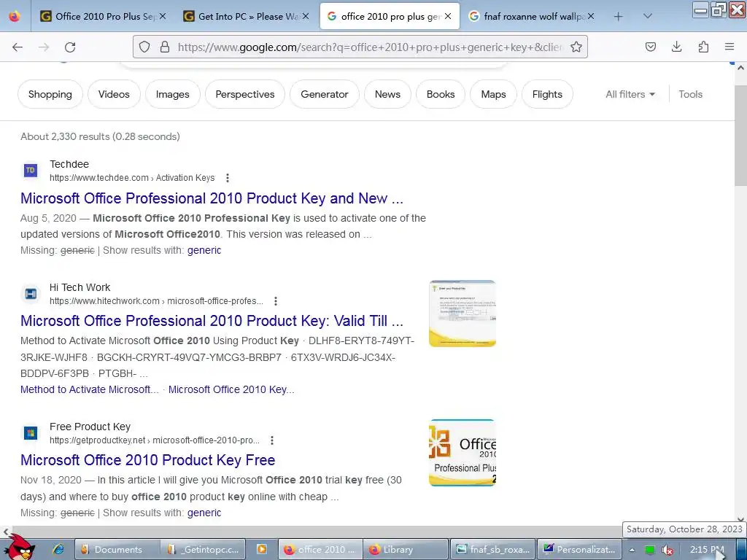The width and height of the screenshot is (747, 560).
Task: Open Method to Activate Microsoft sublink
Action: [x=90, y=389]
